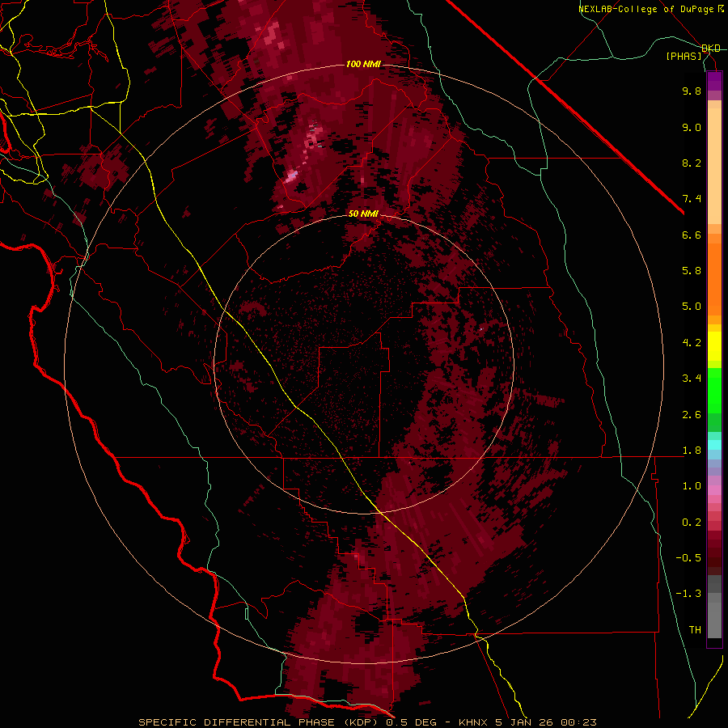Viewport: 728px width, 728px height.
Task: Pick the yellow segment of the color bar
Action: click(x=714, y=346)
